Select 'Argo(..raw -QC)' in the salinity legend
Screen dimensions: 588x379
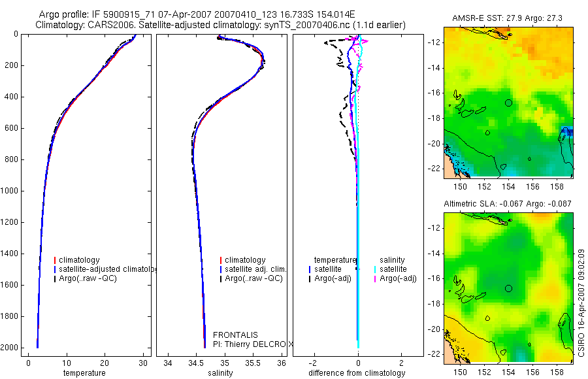[x=254, y=279]
